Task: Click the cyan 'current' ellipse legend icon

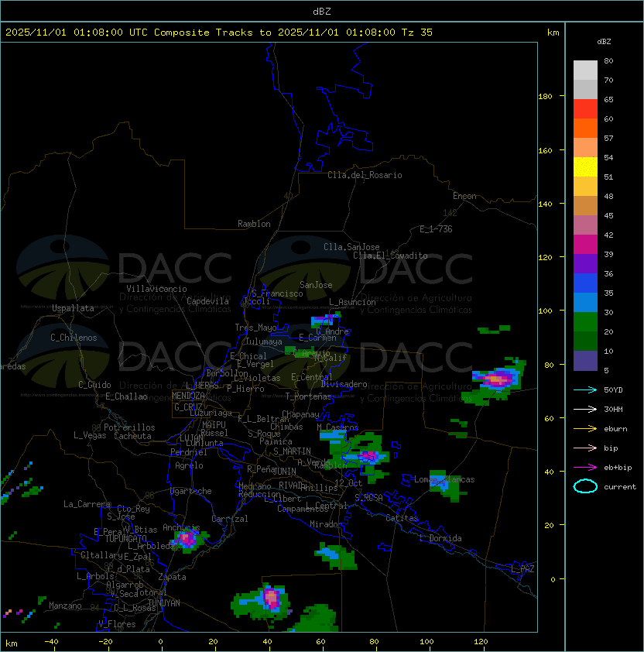Action: pyautogui.click(x=585, y=486)
